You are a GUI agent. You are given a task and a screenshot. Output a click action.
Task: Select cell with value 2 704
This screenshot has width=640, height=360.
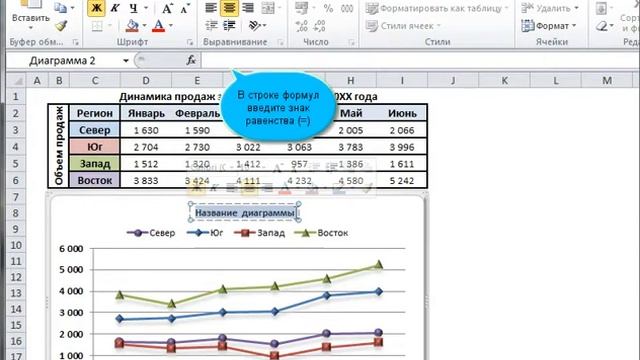click(x=146, y=147)
